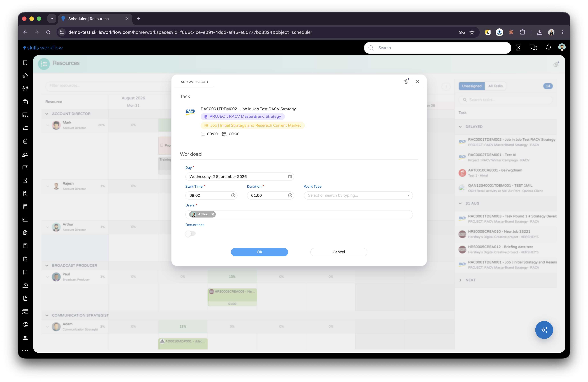
Task: Open the calendar picker in Day field
Action: [x=290, y=177]
